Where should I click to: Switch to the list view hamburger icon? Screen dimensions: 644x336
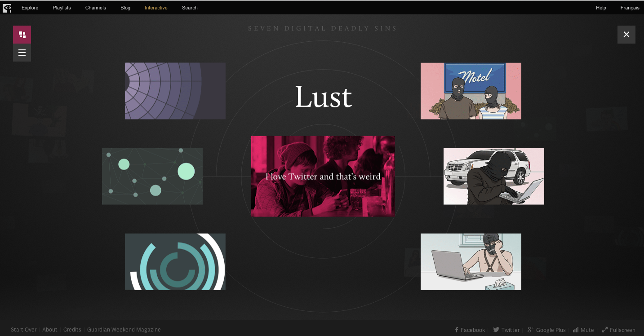pos(22,53)
